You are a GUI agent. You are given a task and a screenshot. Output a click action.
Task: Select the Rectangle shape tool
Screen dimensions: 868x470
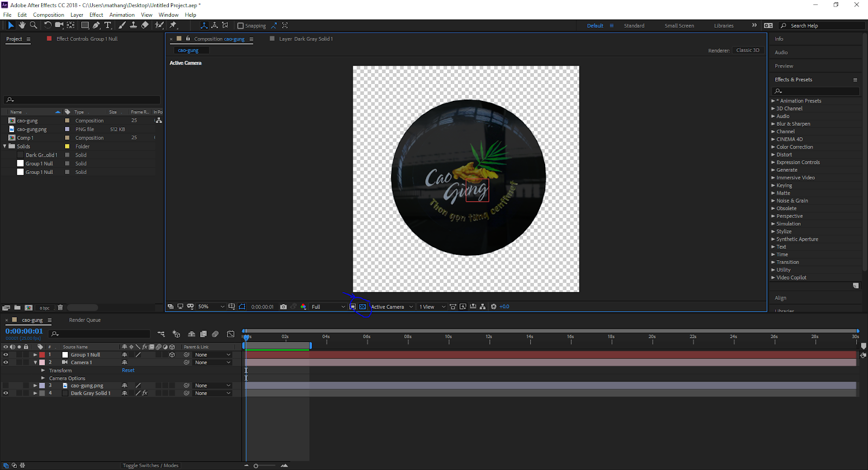coord(85,25)
